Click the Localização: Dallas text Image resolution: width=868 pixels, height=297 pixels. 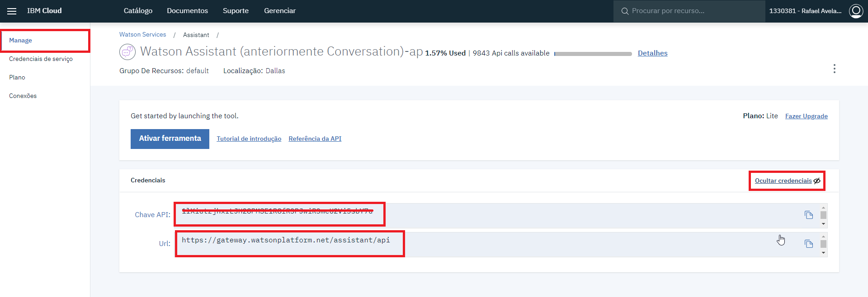tap(254, 71)
